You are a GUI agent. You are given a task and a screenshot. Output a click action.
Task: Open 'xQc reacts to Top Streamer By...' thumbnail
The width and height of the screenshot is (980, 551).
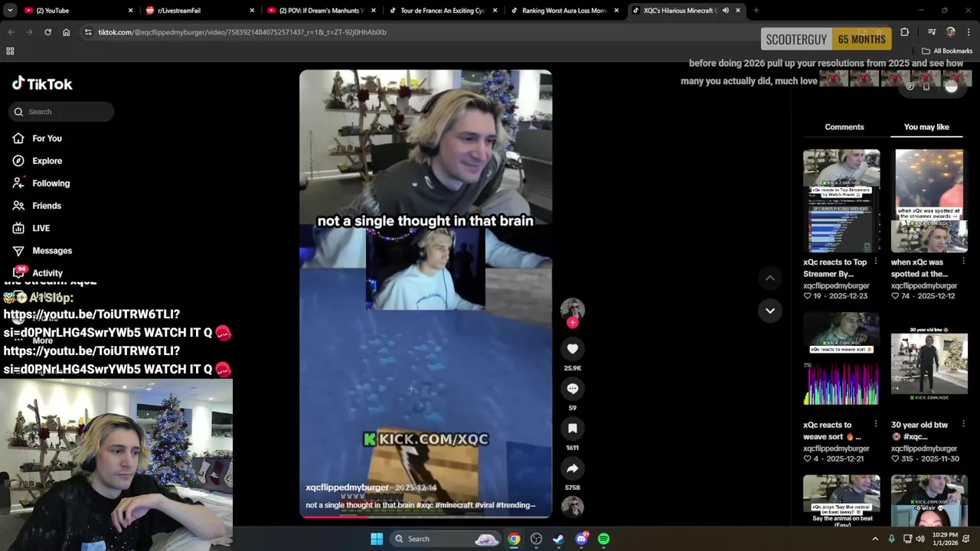[841, 201]
